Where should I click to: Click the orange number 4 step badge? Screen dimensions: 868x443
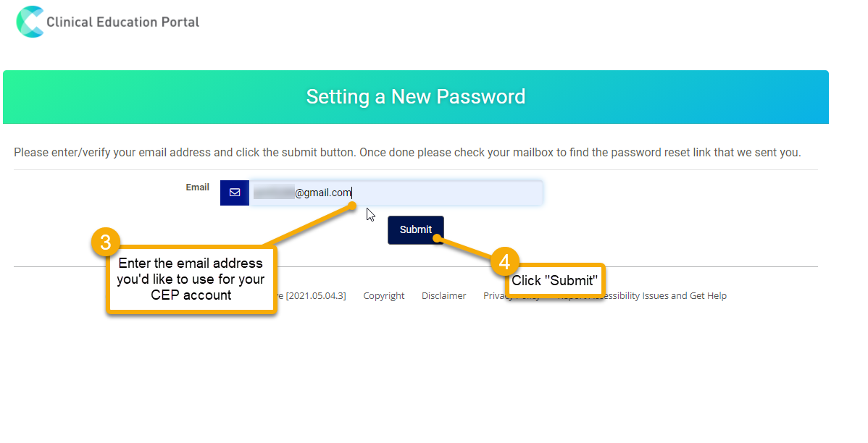click(504, 261)
